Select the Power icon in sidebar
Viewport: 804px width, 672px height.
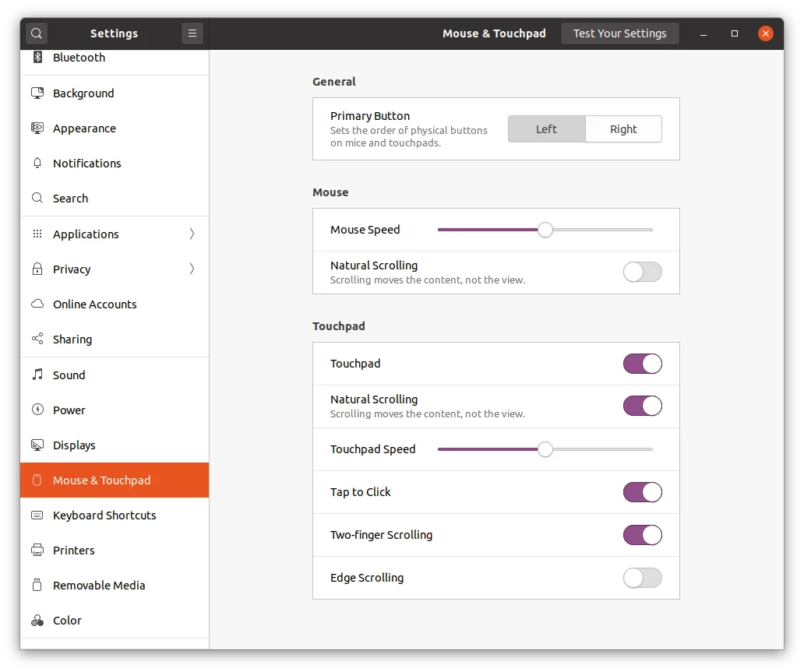click(37, 410)
